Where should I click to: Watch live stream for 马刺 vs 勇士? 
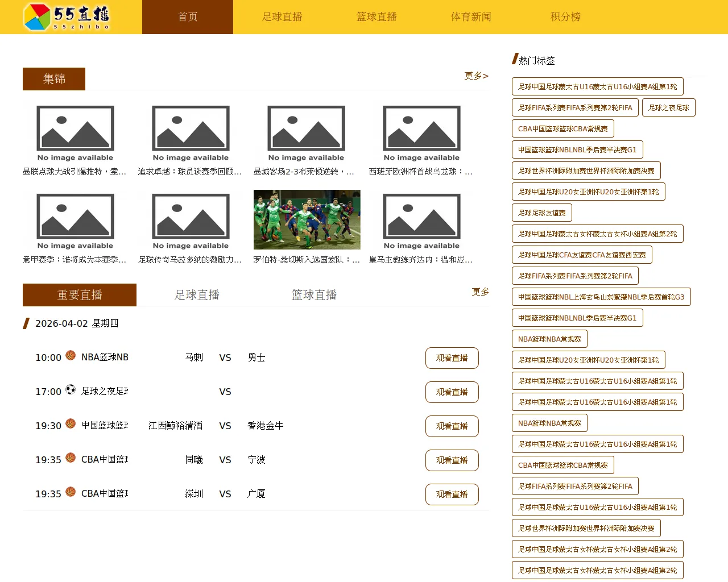[x=452, y=358]
